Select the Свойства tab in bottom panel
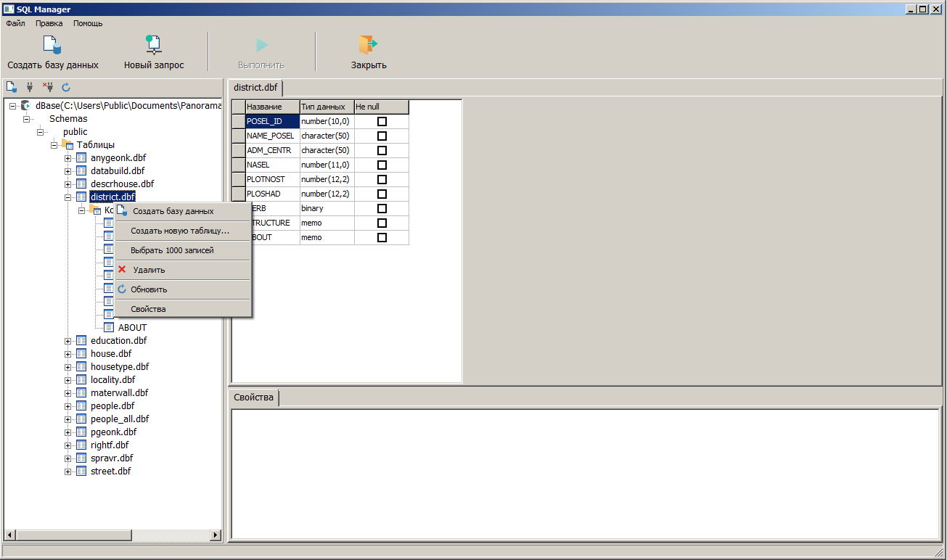Image resolution: width=947 pixels, height=560 pixels. pyautogui.click(x=253, y=398)
